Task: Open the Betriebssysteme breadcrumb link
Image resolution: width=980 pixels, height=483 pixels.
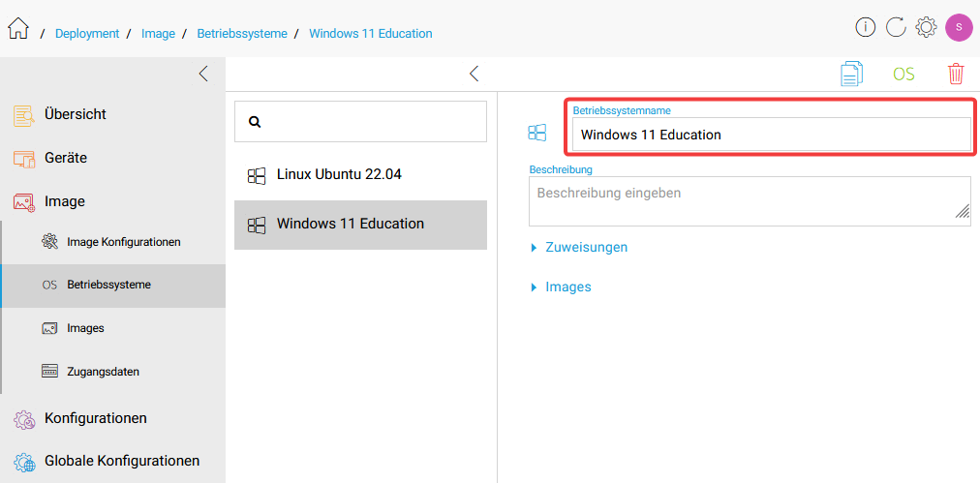Action: [242, 34]
